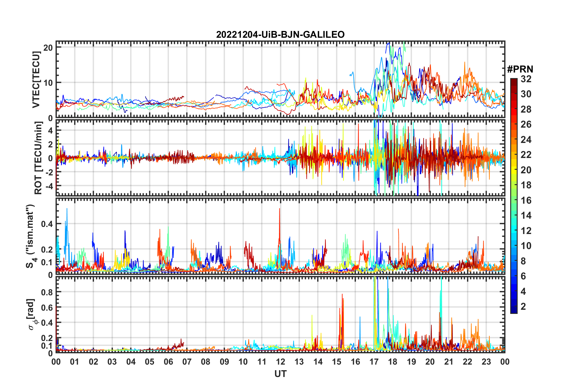Click the UT x-axis label

280,374
